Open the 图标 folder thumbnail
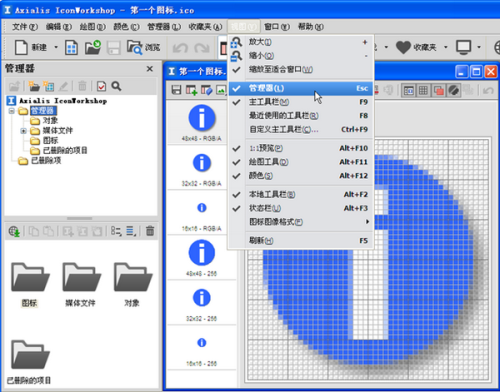The width and height of the screenshot is (500, 392). [x=30, y=283]
